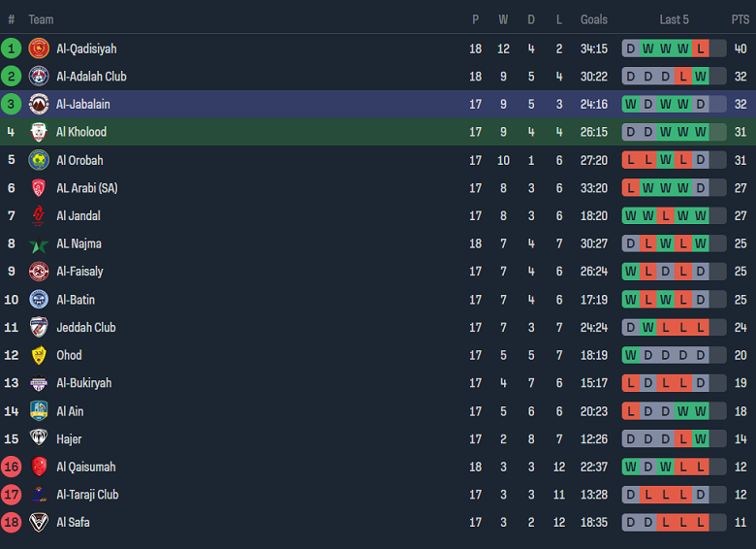Click the Al Kholood club badge
The width and height of the screenshot is (756, 549).
pyautogui.click(x=39, y=132)
